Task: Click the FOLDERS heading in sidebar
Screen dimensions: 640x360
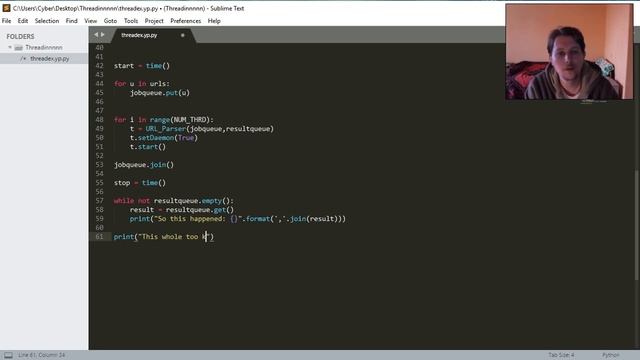Action: click(20, 36)
